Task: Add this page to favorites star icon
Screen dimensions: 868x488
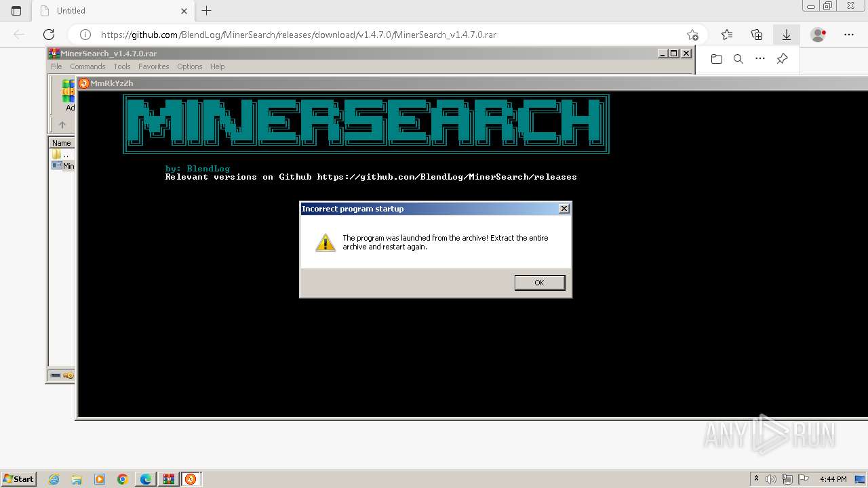Action: [692, 35]
